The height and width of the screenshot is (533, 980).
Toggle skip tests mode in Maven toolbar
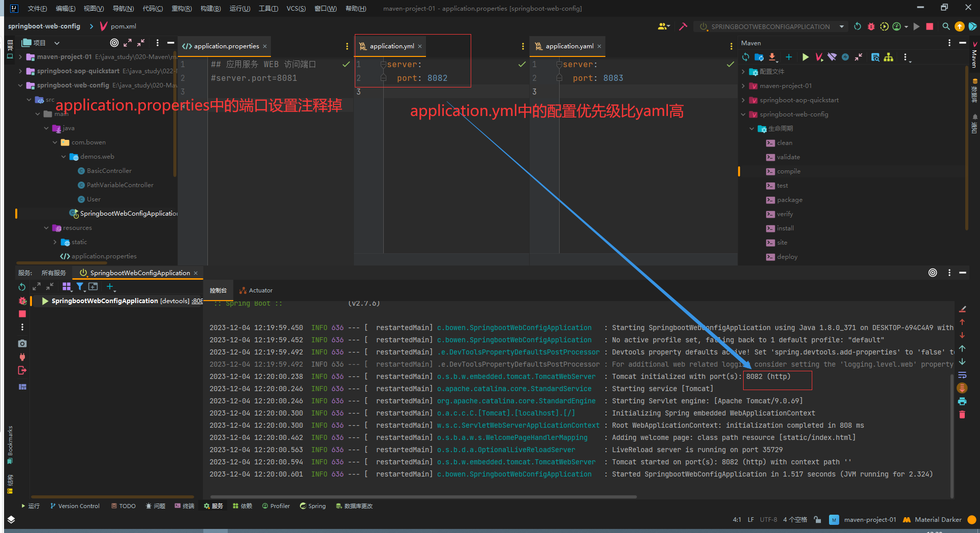[832, 57]
